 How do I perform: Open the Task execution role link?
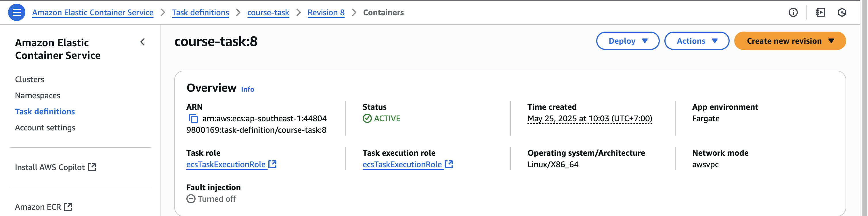(402, 165)
